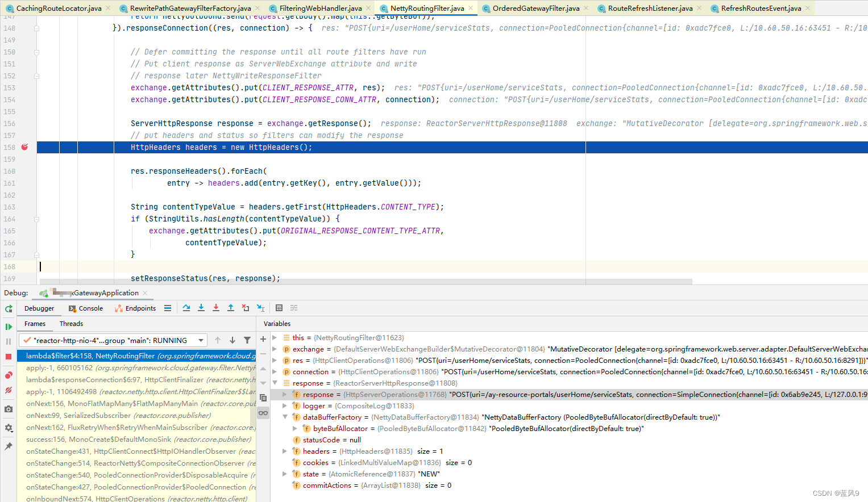Click the Rerun debug session icon

[9, 309]
